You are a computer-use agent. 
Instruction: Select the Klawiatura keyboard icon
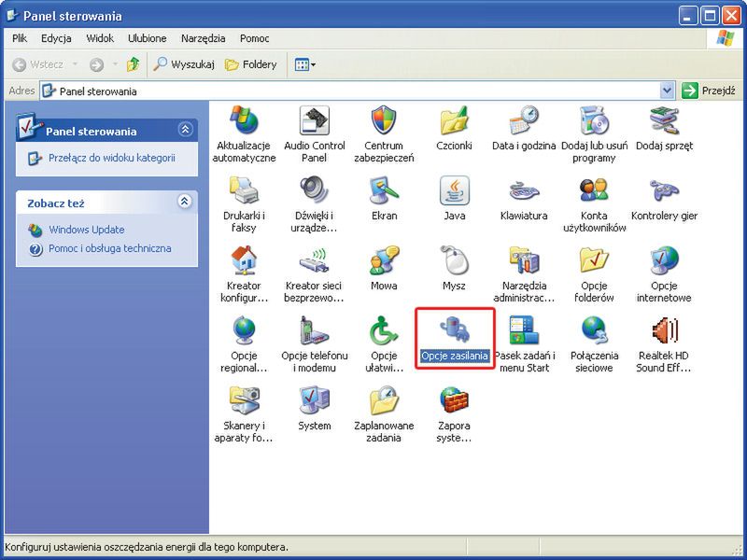click(524, 190)
